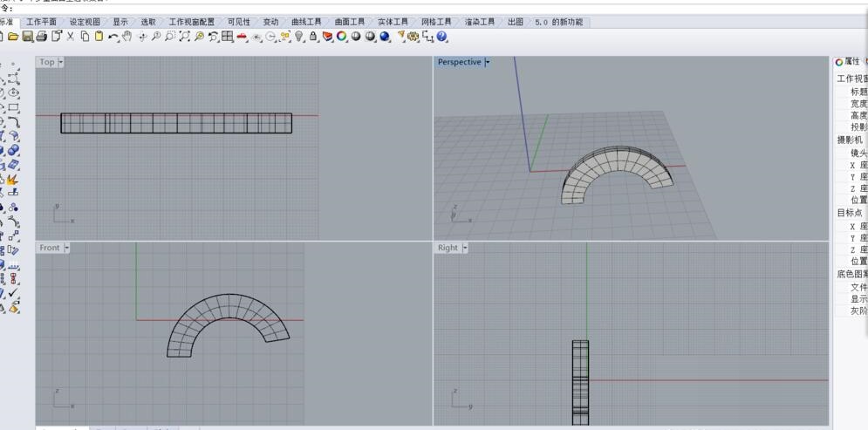Open the color wheel object properties icon

(342, 37)
